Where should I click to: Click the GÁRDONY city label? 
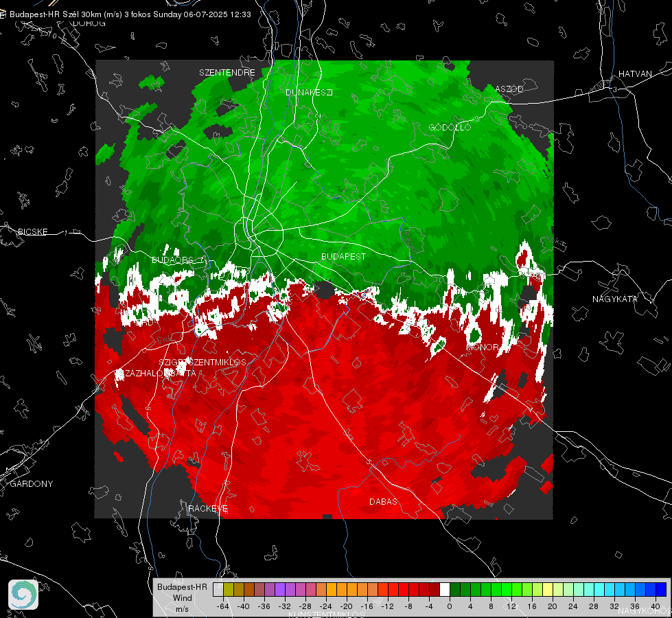pos(32,484)
